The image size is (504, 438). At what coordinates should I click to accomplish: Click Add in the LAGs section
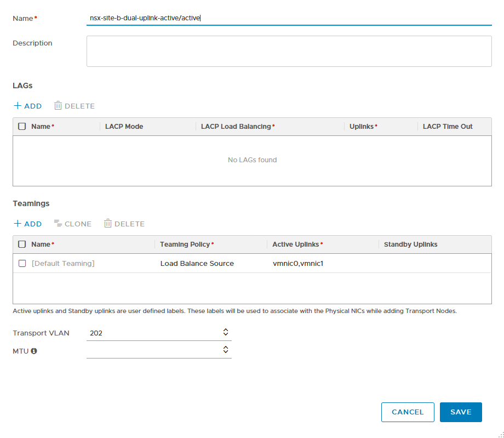tap(27, 106)
